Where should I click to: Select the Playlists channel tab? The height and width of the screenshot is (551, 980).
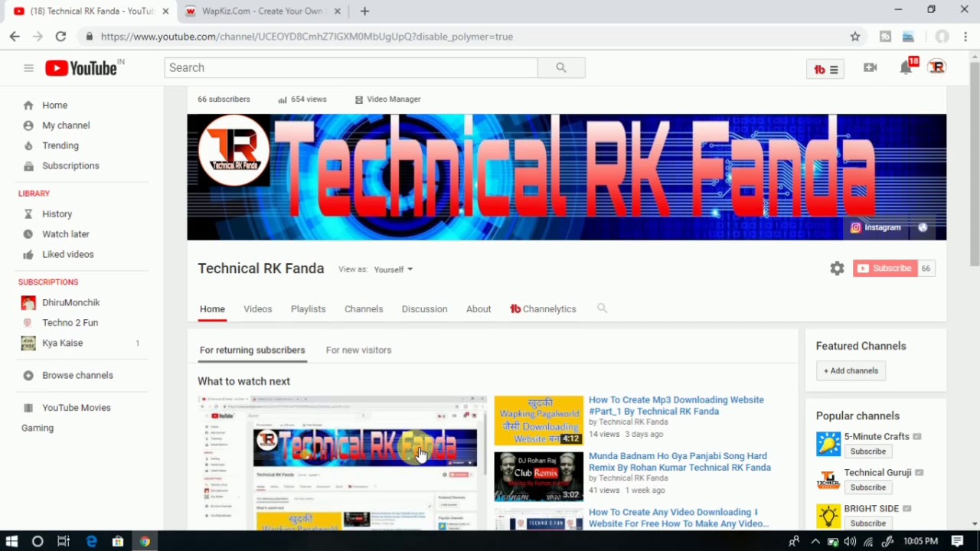point(308,309)
